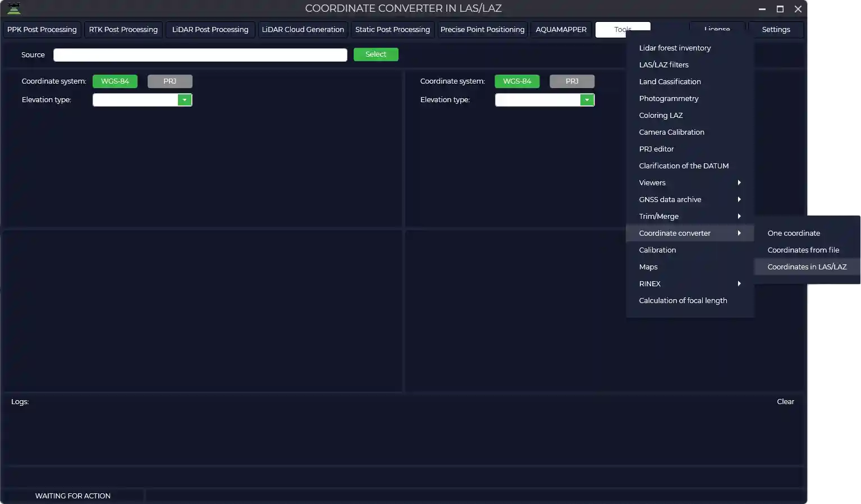
Task: Open Maps from Tools menu
Action: (x=690, y=267)
